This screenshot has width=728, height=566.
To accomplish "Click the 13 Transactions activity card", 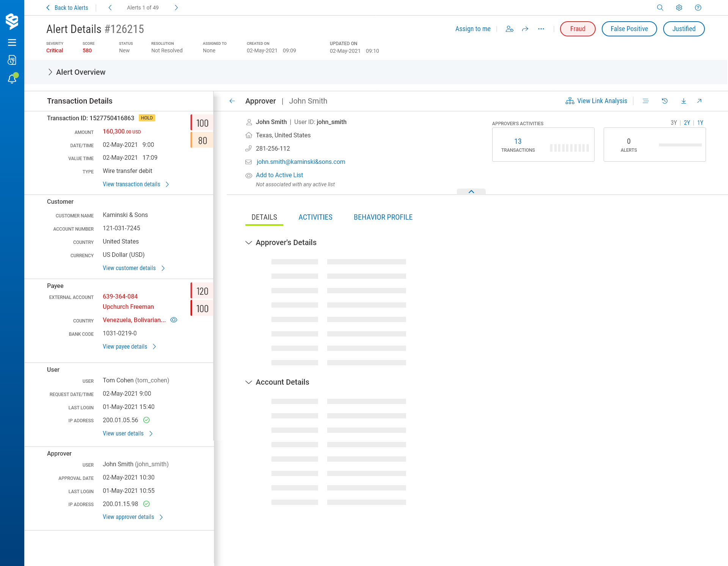I will (x=543, y=145).
